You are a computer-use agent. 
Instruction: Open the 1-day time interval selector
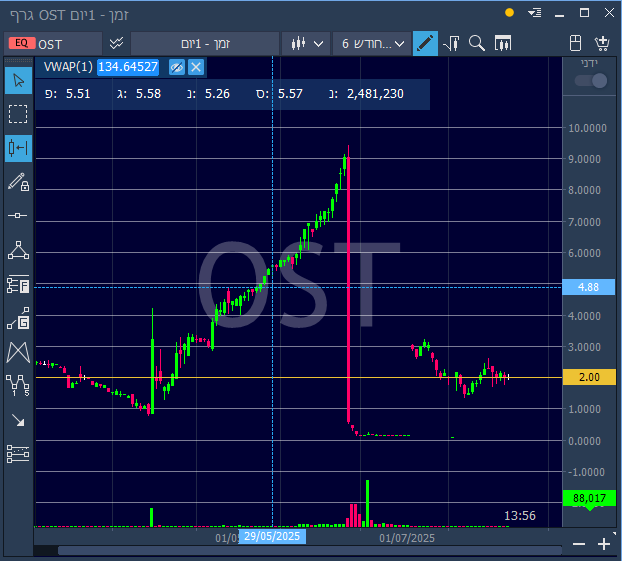point(205,44)
